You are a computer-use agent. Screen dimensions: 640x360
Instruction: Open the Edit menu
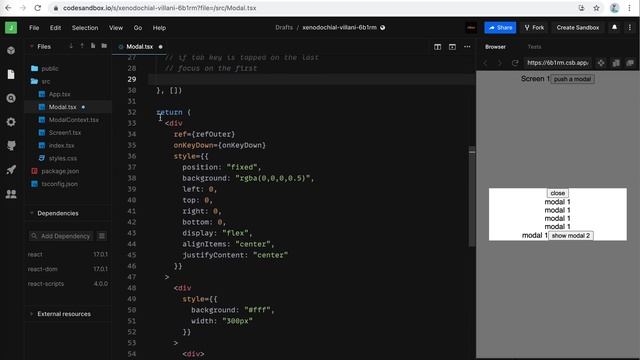[55, 28]
